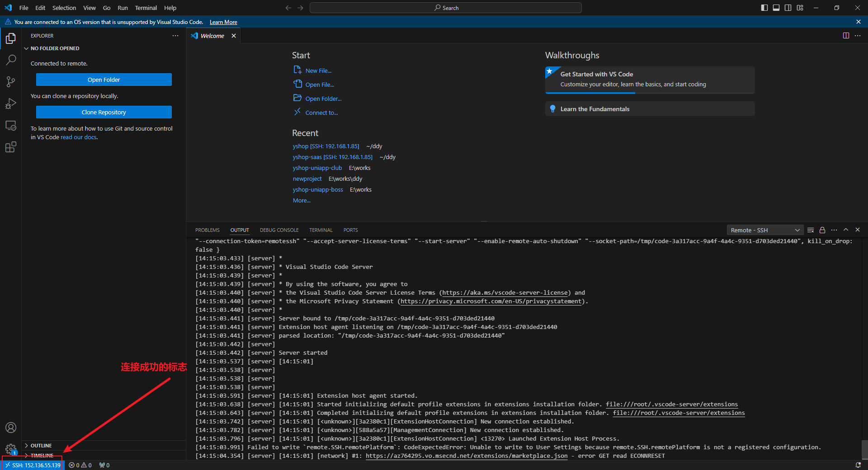Open the Search view in activity bar
Viewport: 868px width, 470px height.
(11, 60)
